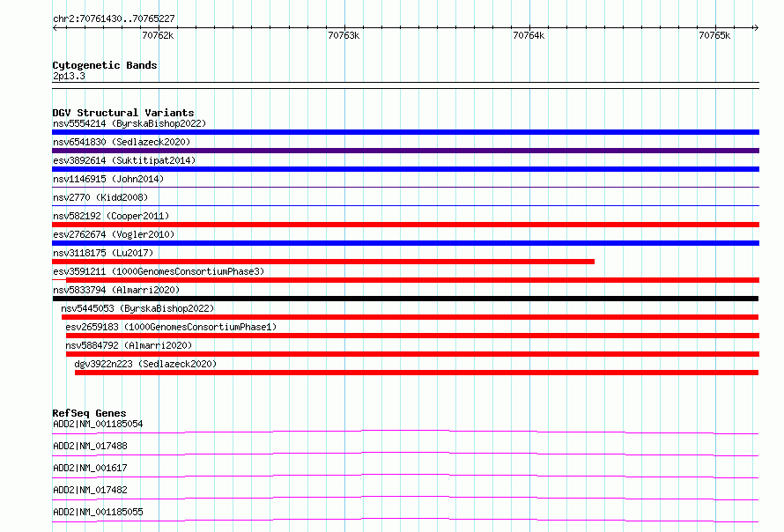The height and width of the screenshot is (532, 784).
Task: Click the ADD2|NM_001185055 transcript label
Action: 98,512
